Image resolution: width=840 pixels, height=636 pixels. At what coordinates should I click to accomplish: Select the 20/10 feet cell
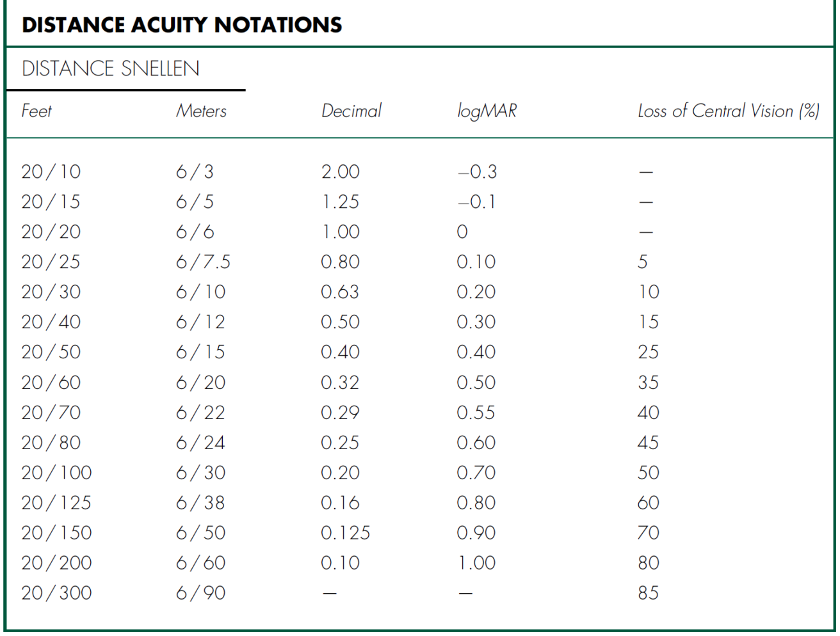[51, 171]
